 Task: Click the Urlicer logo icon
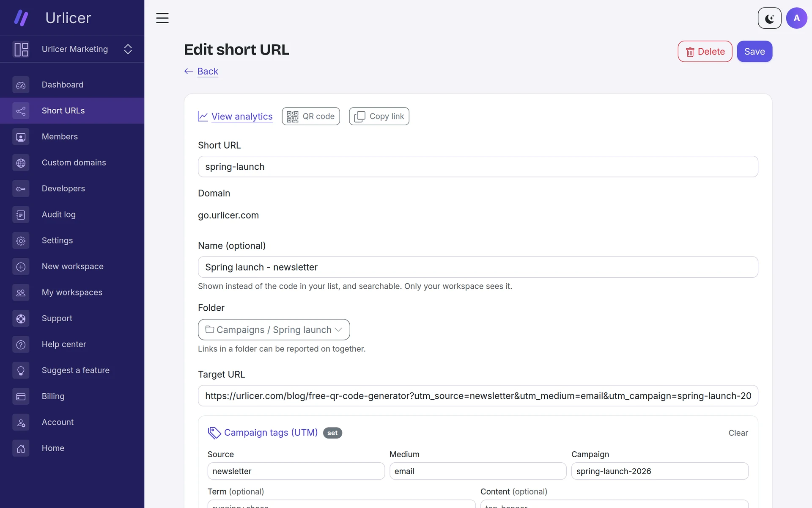(21, 18)
